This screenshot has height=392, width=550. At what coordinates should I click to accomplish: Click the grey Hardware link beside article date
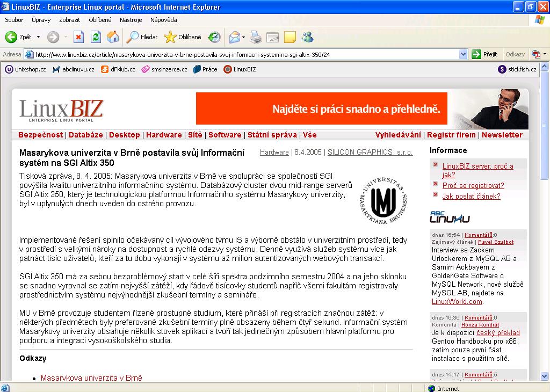(274, 152)
